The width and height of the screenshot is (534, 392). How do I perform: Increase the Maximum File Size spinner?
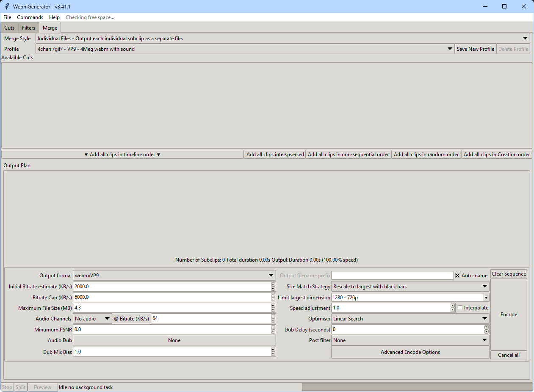273,306
